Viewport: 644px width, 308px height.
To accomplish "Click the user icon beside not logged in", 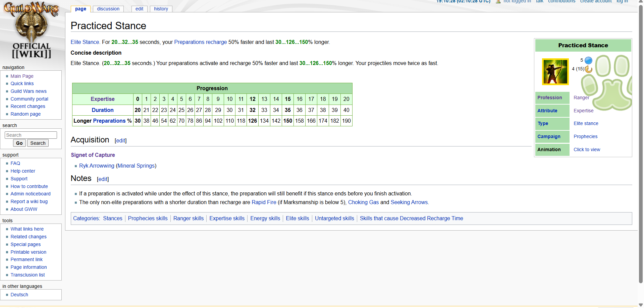I will click(x=498, y=1).
